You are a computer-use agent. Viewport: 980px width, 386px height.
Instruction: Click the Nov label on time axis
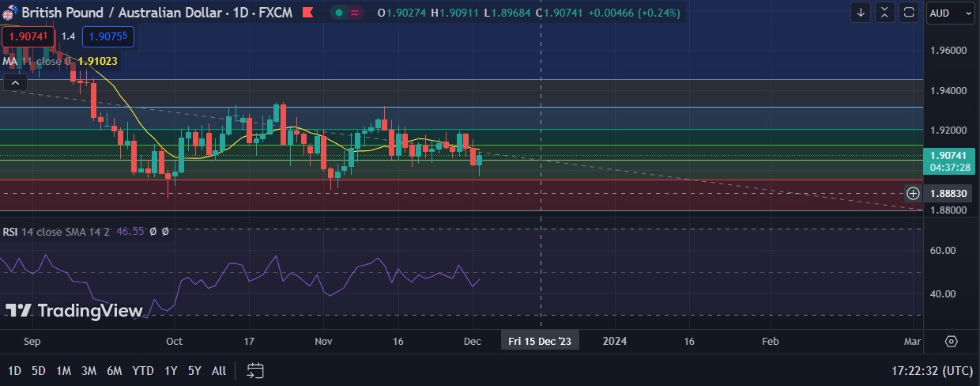[x=323, y=341]
